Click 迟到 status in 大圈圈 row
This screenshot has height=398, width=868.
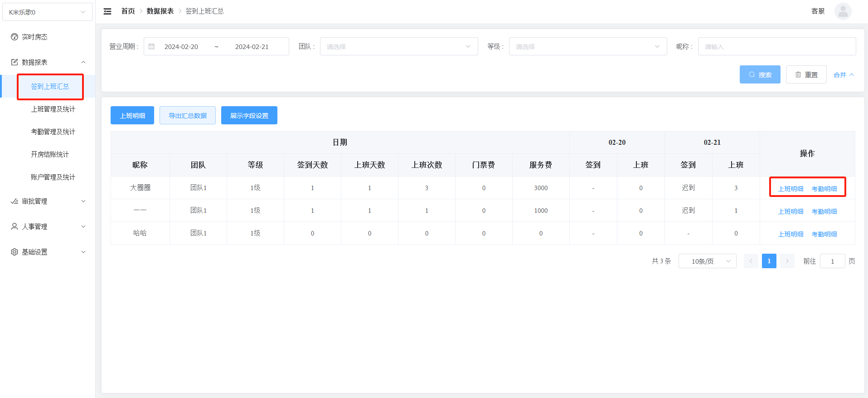(x=688, y=187)
